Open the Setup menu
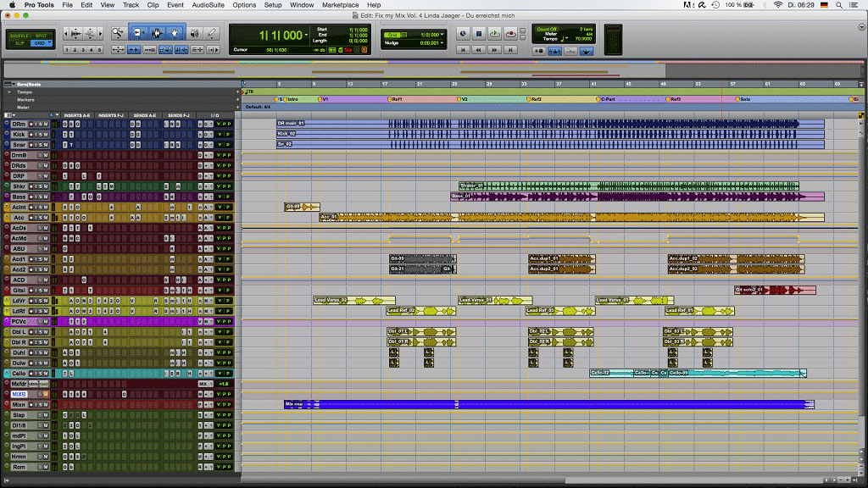Image resolution: width=868 pixels, height=488 pixels. point(273,5)
